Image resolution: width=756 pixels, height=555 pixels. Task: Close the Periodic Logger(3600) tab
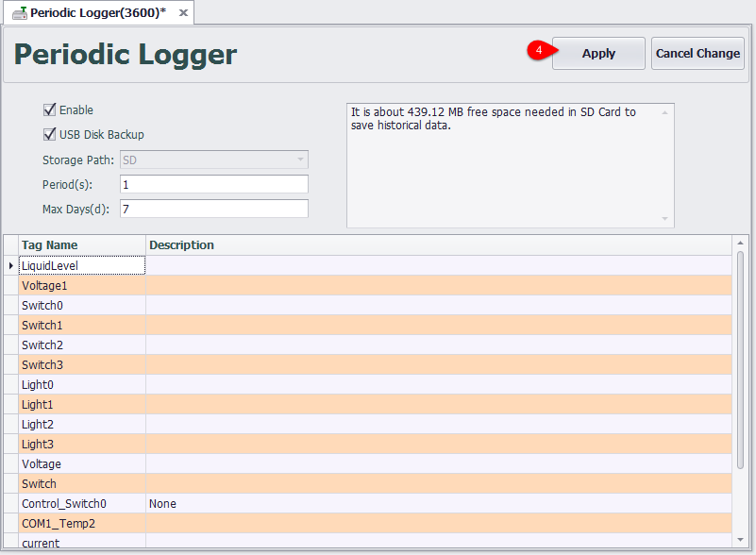click(x=183, y=13)
